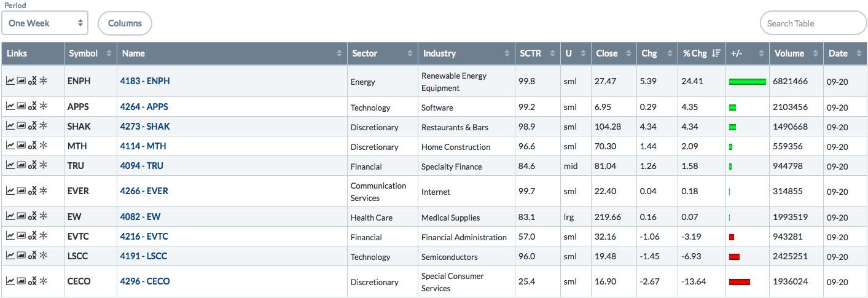This screenshot has width=868, height=298.
Task: Focus the Search Table input field
Action: pos(813,23)
